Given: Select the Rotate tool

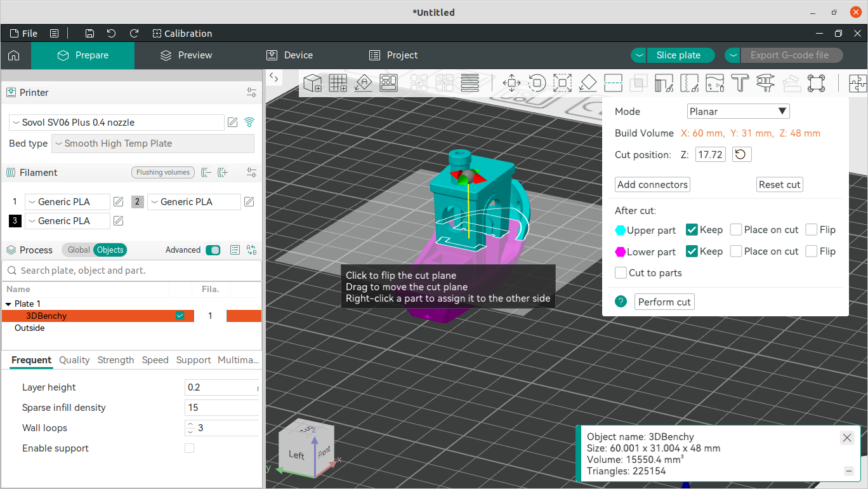Looking at the screenshot, I should tap(537, 83).
